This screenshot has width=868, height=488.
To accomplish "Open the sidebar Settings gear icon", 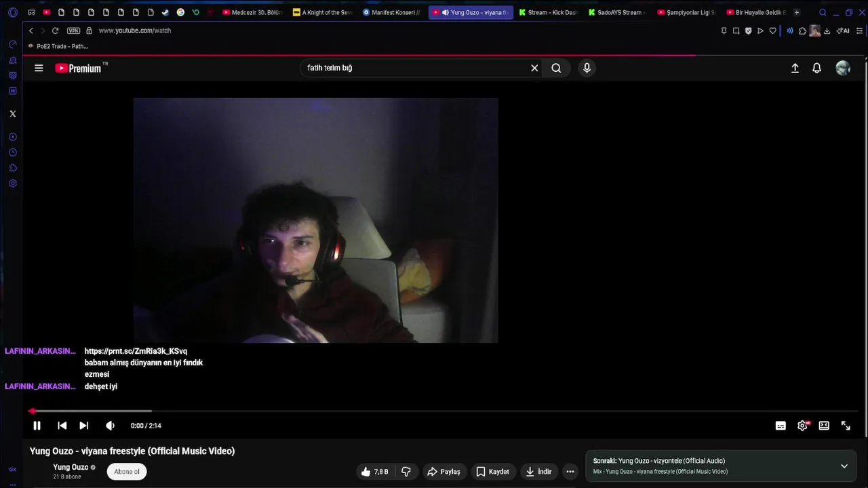I will pos(12,184).
